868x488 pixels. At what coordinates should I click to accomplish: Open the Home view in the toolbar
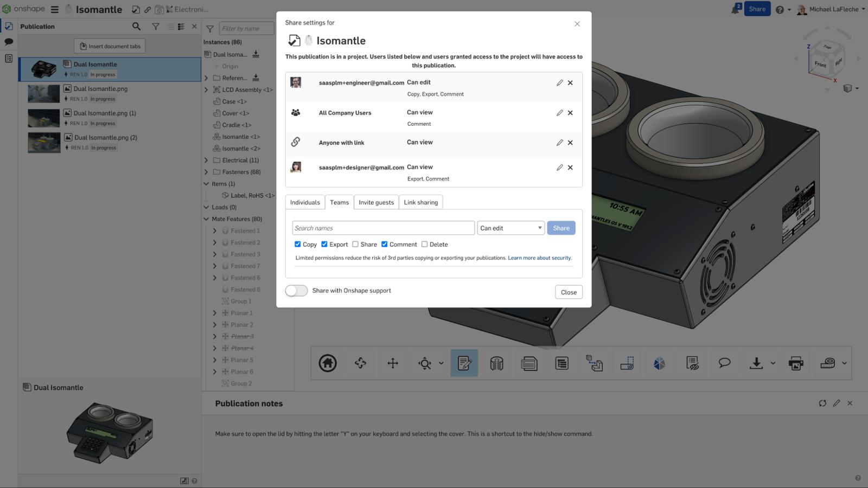[x=327, y=363]
